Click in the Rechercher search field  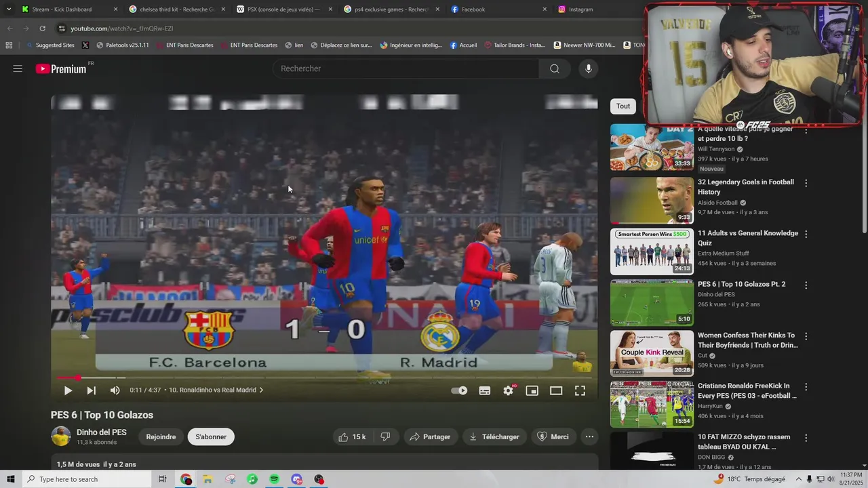pyautogui.click(x=406, y=68)
